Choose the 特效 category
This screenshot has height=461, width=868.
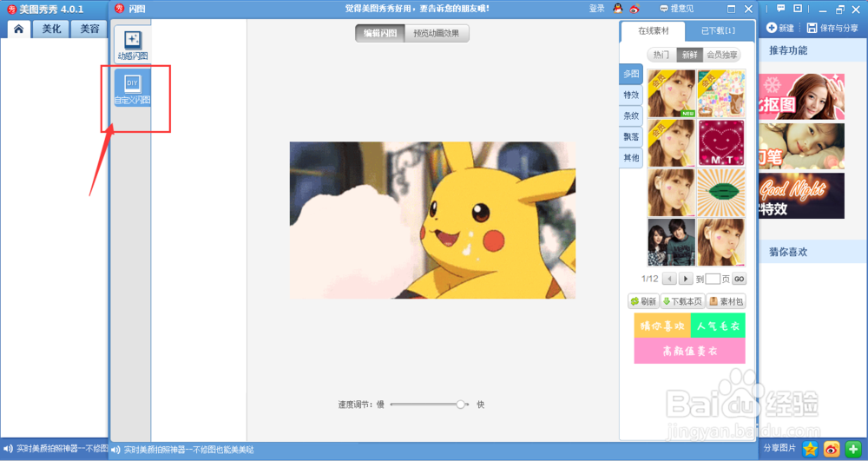coord(631,95)
